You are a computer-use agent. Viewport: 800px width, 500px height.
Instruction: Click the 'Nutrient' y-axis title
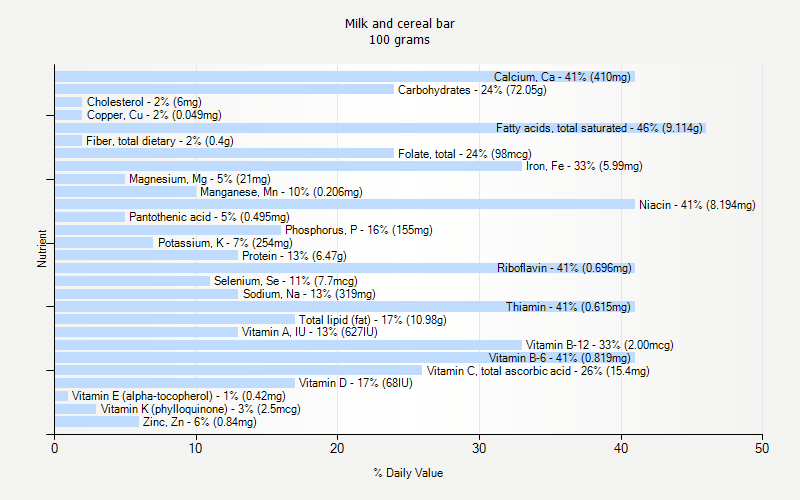42,249
